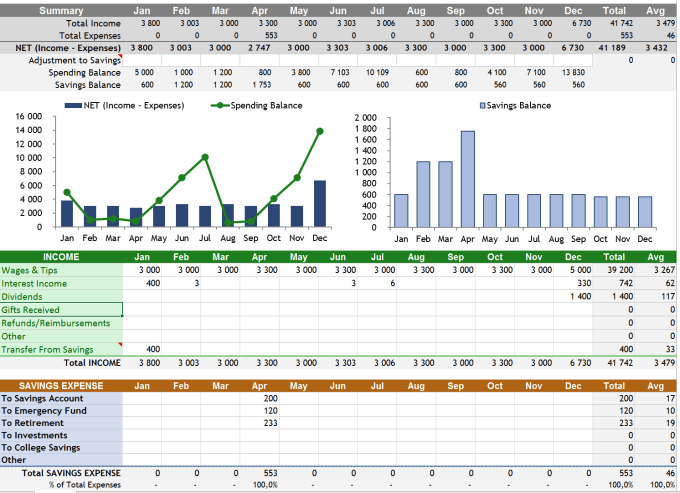The width and height of the screenshot is (680, 493).
Task: Click the To Savings Account Apr value 200
Action: click(271, 398)
